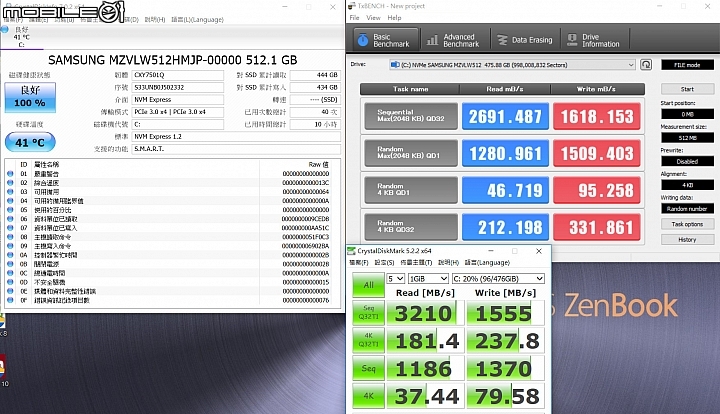Viewport: 720px width, 414px height.
Task: Click the status circle for attribute 03
Action: (x=10, y=192)
